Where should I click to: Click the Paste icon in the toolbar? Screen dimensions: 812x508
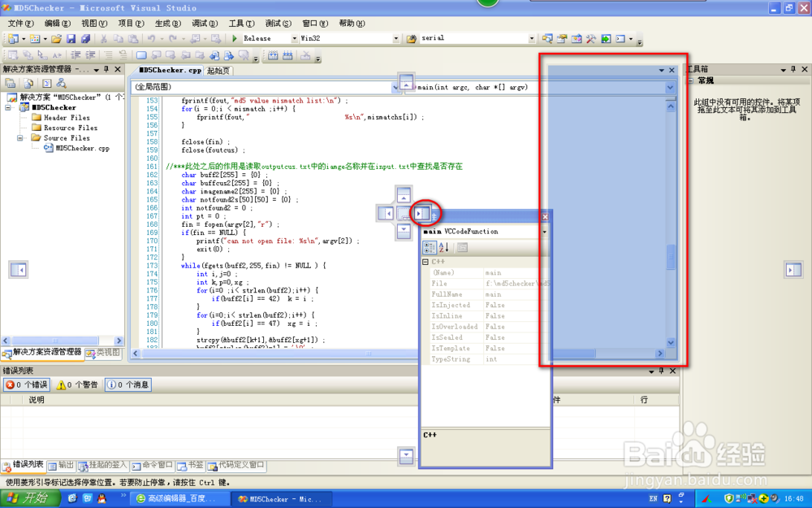[x=133, y=38]
